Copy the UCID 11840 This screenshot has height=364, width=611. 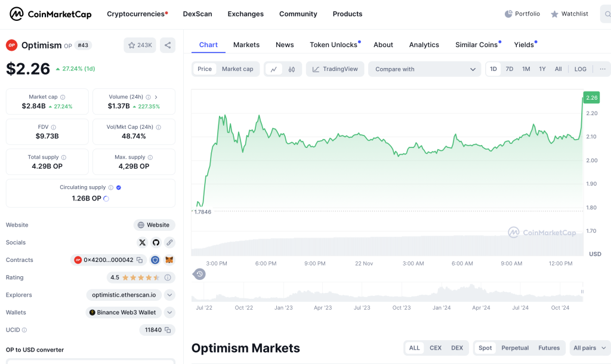pyautogui.click(x=168, y=330)
